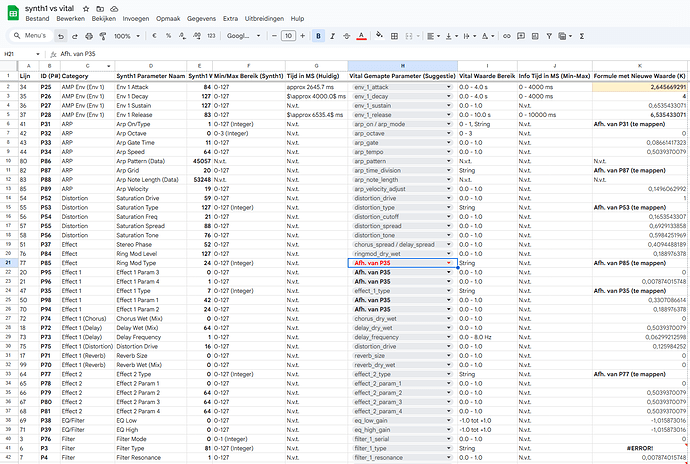This screenshot has width=690, height=464.
Task: Click the Menu's search button
Action: [x=31, y=35]
